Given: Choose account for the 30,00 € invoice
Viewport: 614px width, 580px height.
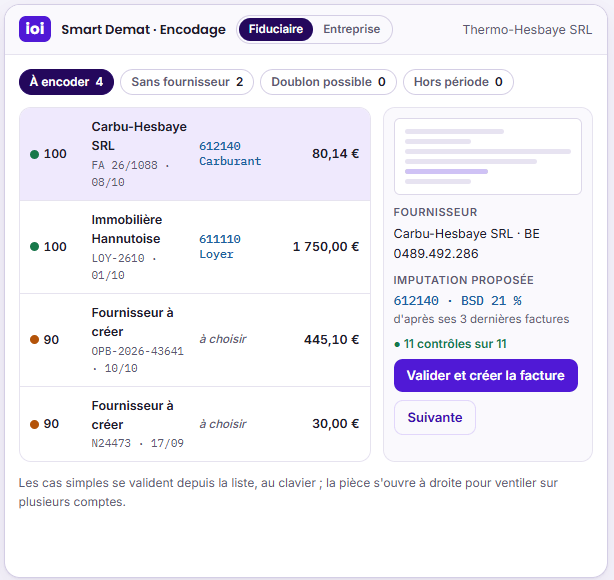Looking at the screenshot, I should click(x=223, y=424).
